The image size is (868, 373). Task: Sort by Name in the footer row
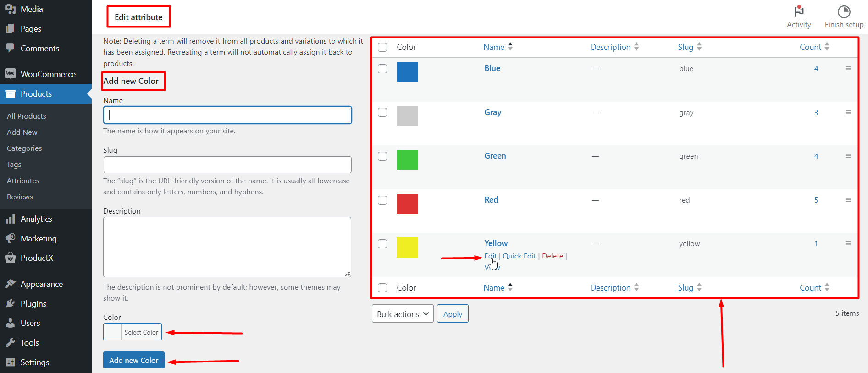click(x=498, y=287)
